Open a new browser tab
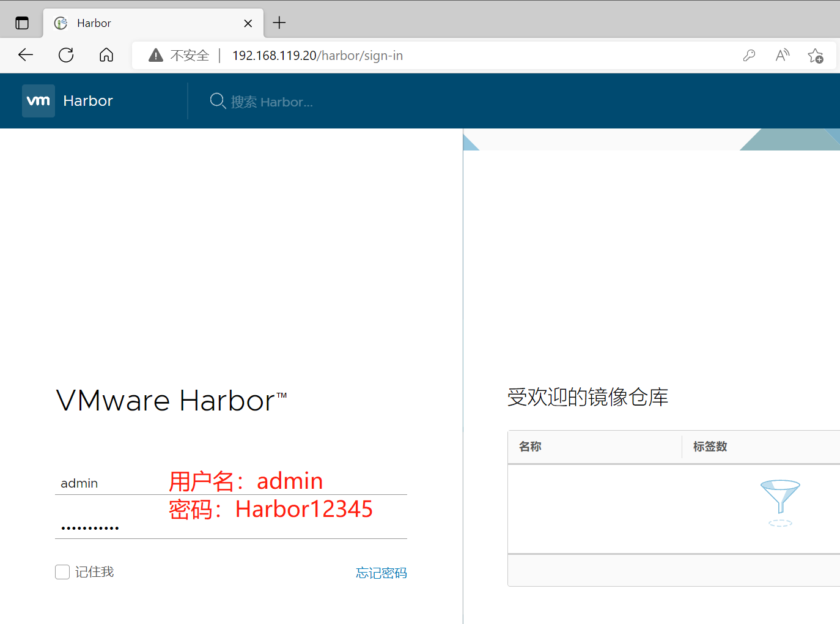This screenshot has width=840, height=624. point(279,23)
